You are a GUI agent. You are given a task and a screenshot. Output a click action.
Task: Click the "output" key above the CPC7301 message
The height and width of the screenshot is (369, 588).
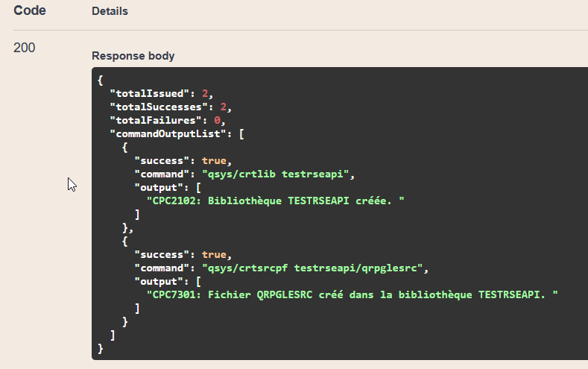coord(159,281)
